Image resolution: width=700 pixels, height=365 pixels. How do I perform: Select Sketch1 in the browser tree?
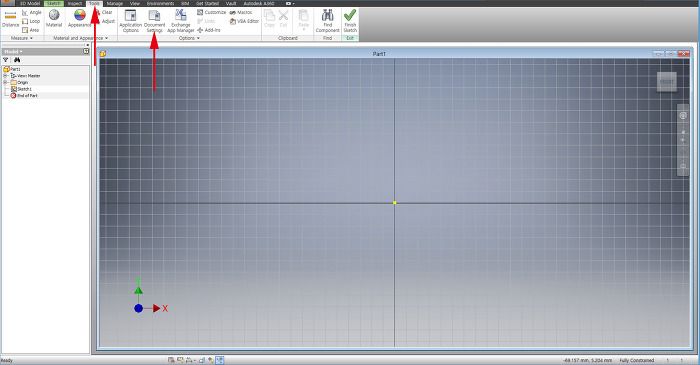(21, 89)
